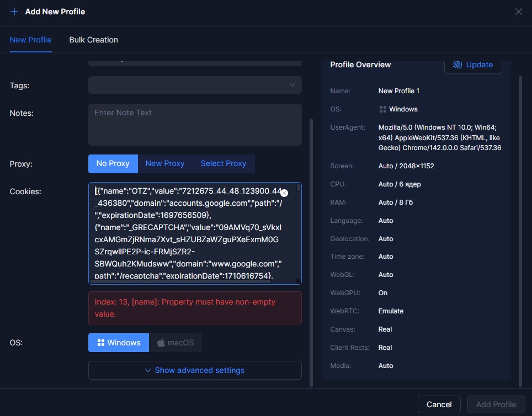Screen dimensions: 532x416
Task: Click the 'Auto / 6 ядер' CPU value
Action: click(x=400, y=184)
